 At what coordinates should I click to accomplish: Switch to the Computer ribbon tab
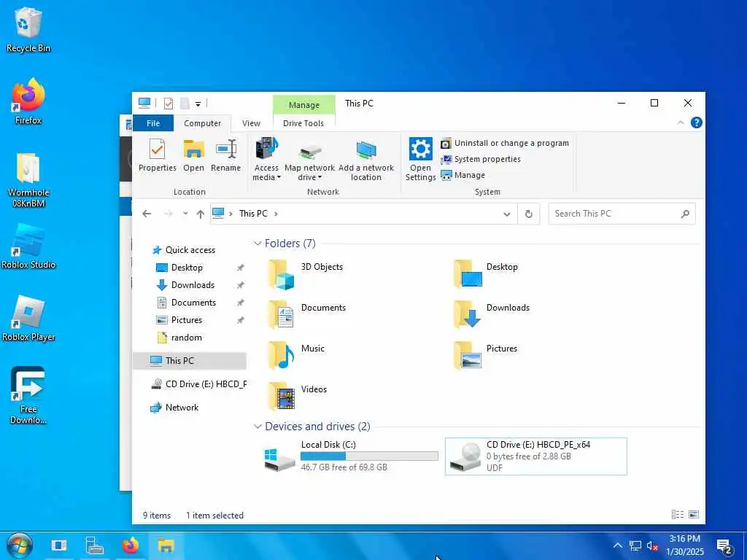click(203, 123)
